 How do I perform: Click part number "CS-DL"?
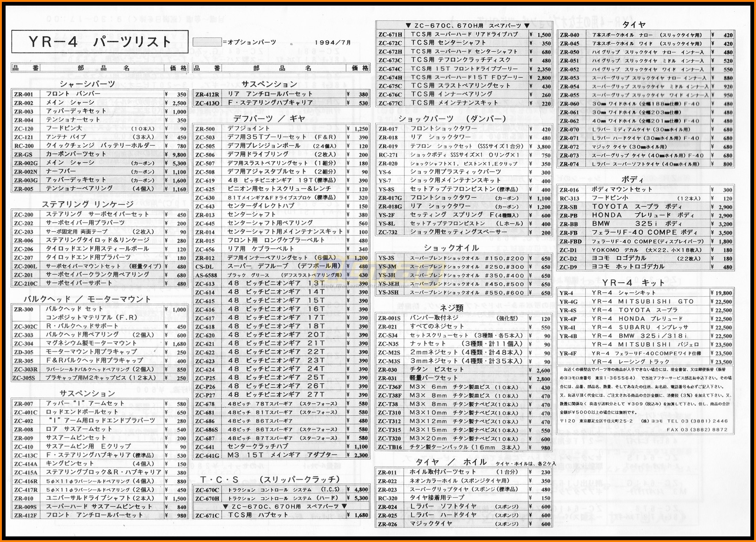click(x=204, y=267)
